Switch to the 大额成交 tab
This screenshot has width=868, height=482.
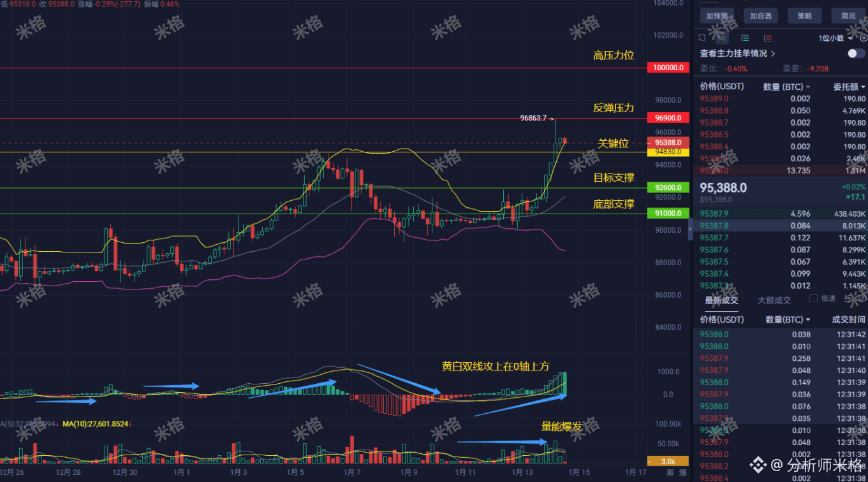774,300
